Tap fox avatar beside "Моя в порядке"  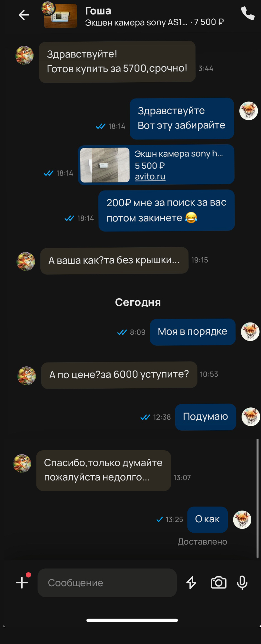click(250, 332)
